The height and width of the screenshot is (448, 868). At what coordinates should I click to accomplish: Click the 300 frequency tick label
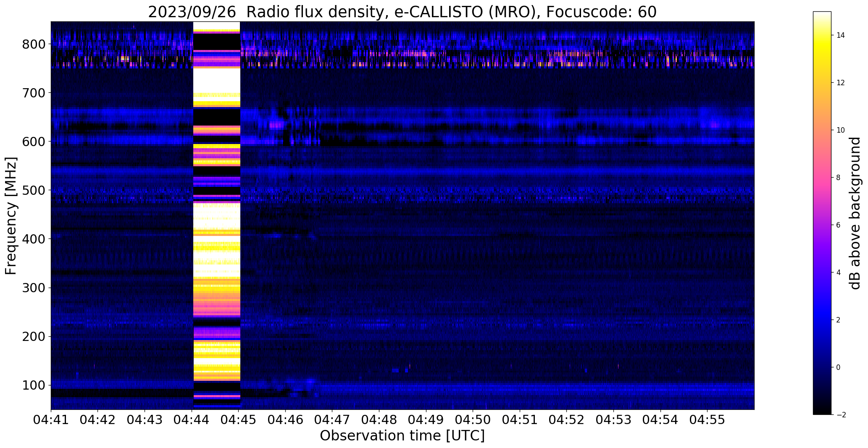[34, 288]
